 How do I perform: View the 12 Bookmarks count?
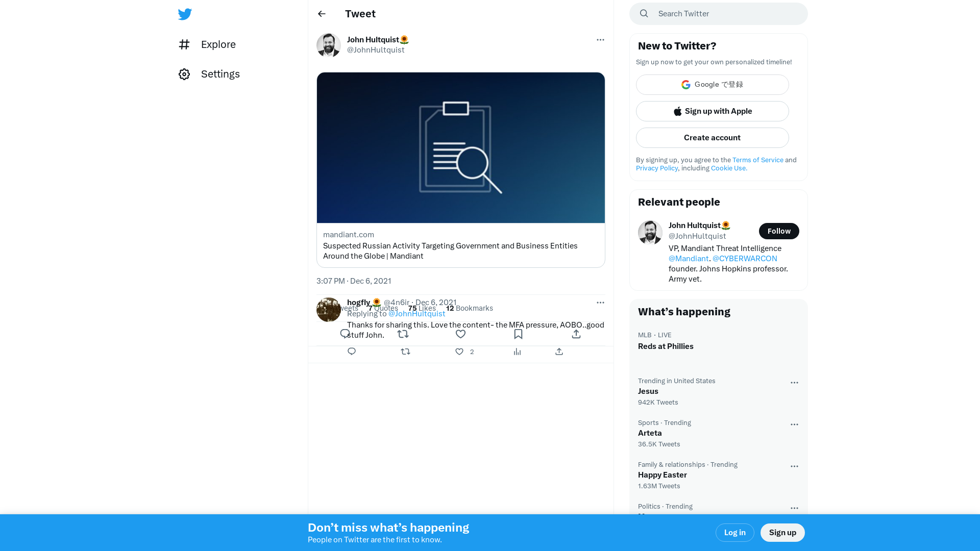coord(469,308)
